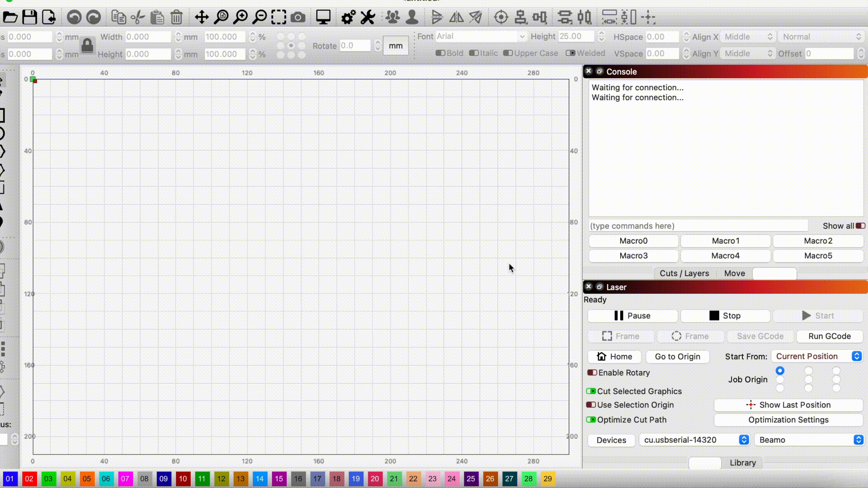This screenshot has width=868, height=488.
Task: Toggle the Enable Rotary switch
Action: (x=592, y=373)
